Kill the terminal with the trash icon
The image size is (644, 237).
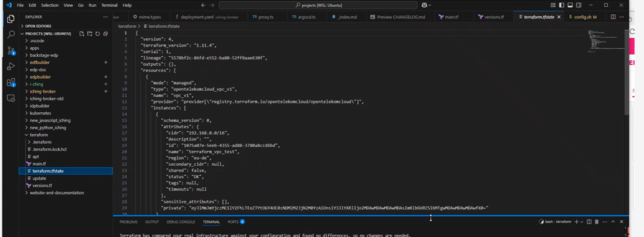[597, 222]
